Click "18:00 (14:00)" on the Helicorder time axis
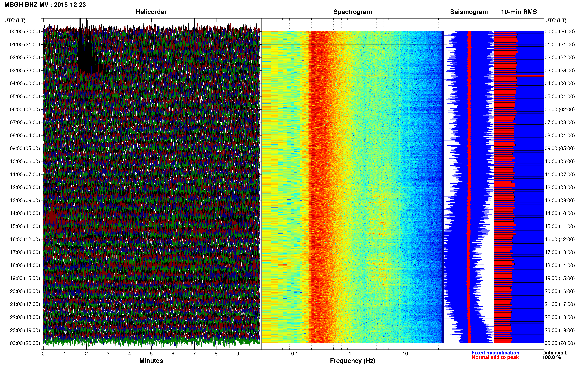The image size is (588, 368). coord(25,265)
